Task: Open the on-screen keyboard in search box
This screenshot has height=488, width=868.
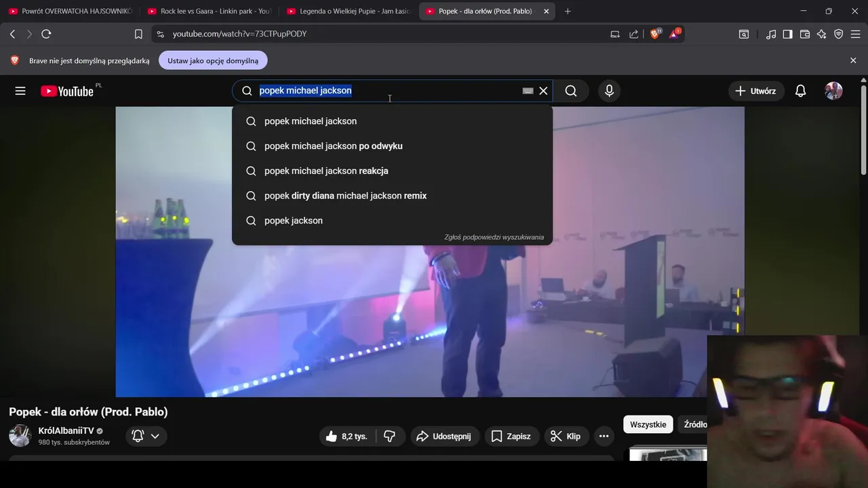Action: point(528,91)
